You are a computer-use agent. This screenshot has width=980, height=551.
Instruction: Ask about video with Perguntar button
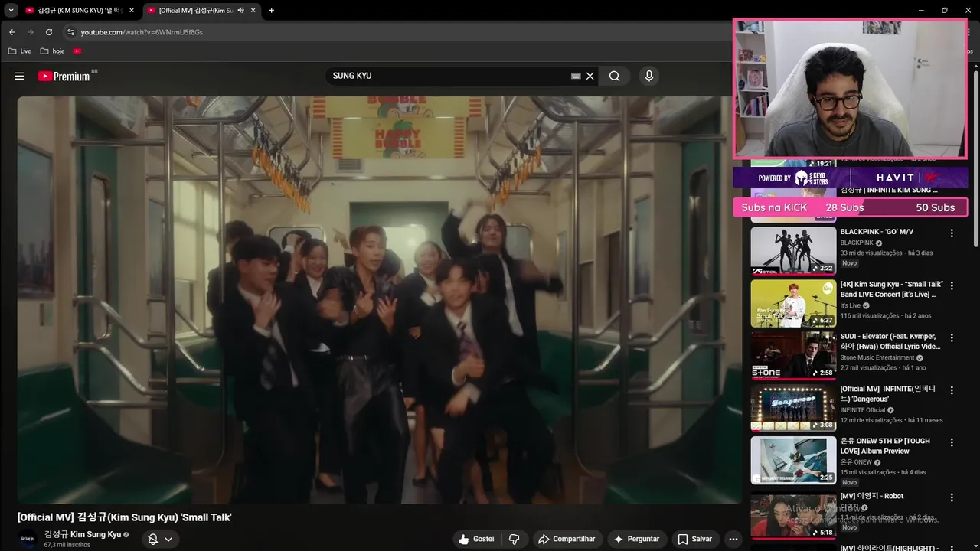tap(635, 539)
